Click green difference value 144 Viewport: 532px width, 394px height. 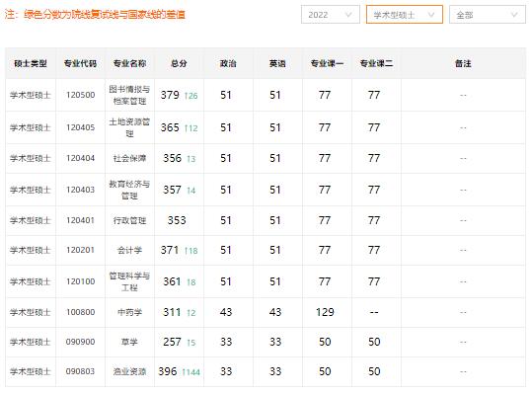[x=192, y=372]
